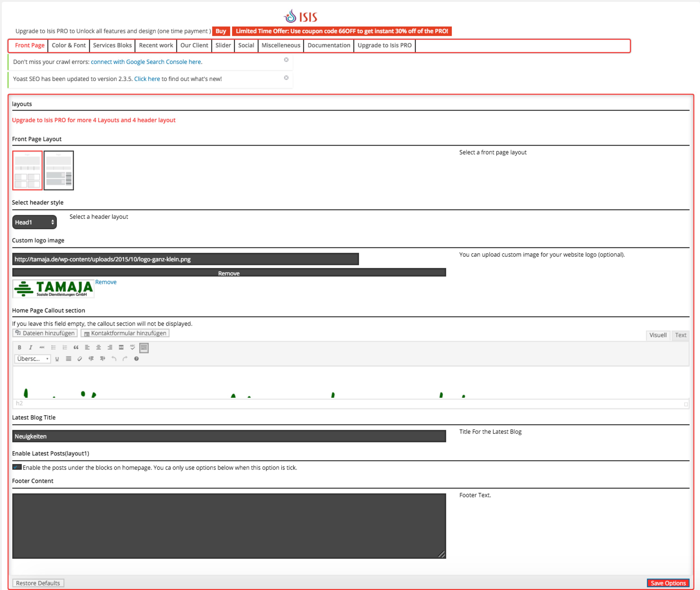Center-align text in callout editor
700x590 pixels.
98,347
